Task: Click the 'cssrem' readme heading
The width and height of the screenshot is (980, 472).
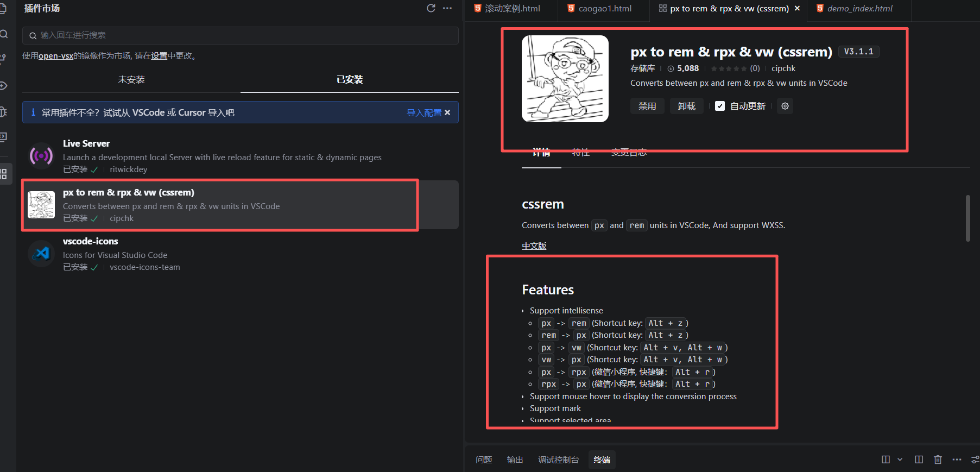Action: point(543,204)
